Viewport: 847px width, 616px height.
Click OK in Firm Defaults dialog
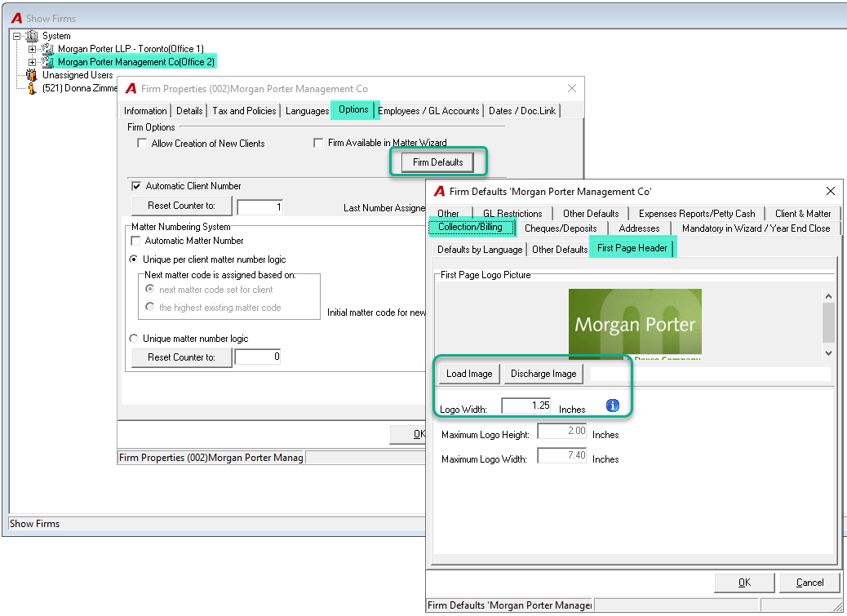(744, 583)
